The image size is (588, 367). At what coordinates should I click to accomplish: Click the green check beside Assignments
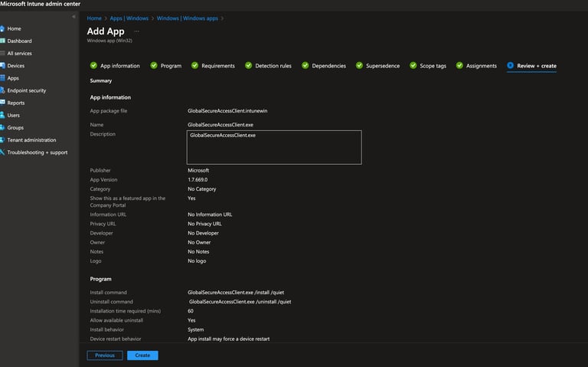coord(459,65)
